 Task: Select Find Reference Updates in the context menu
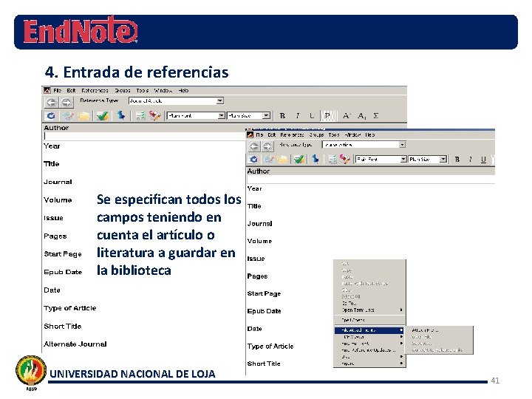pos(369,350)
